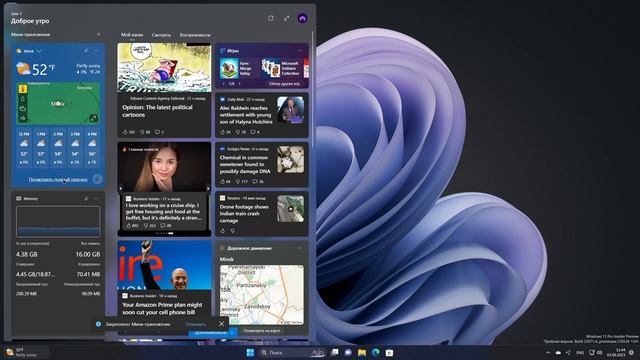Select the wind map layer
This screenshot has height=360, width=640.
pyautogui.click(x=23, y=118)
